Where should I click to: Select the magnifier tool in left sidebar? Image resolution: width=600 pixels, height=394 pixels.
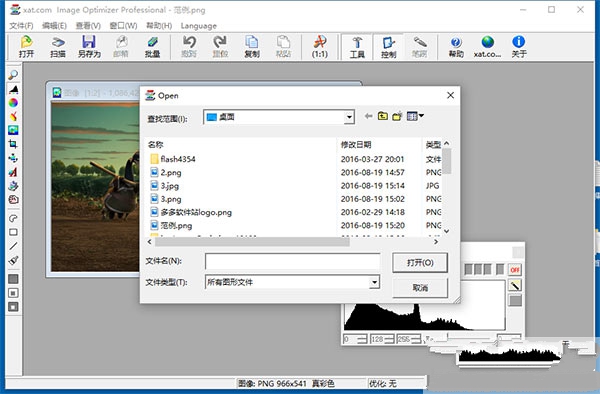point(13,75)
